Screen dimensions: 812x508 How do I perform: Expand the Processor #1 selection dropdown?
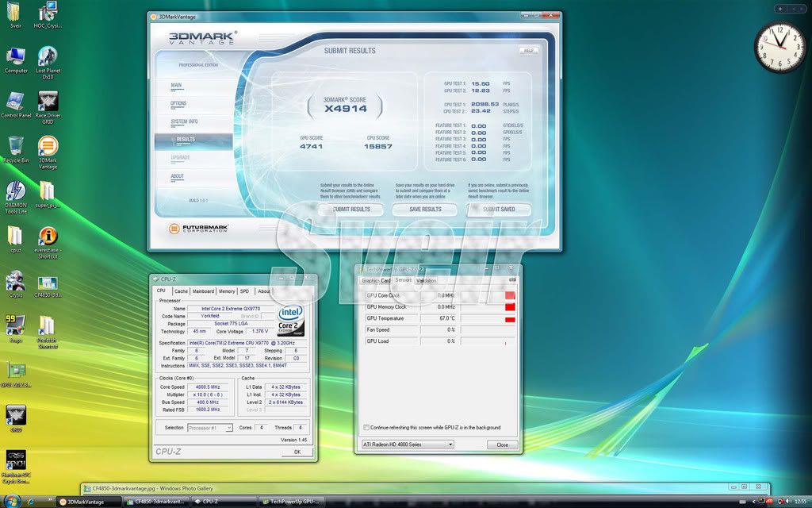tap(209, 428)
